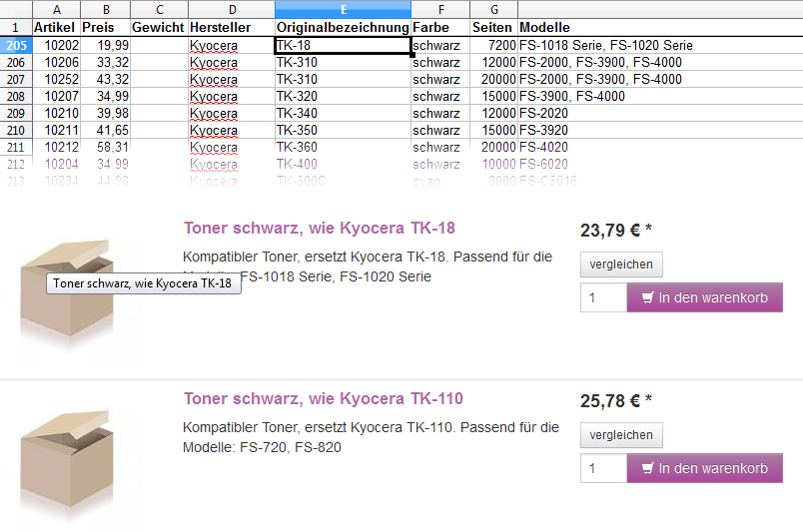The height and width of the screenshot is (532, 803).
Task: Select row header 211
Action: point(16,147)
